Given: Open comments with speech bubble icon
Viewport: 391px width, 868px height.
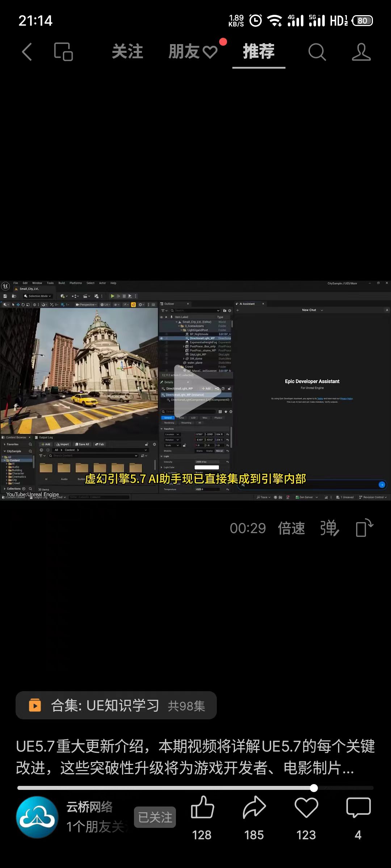Looking at the screenshot, I should point(358,808).
